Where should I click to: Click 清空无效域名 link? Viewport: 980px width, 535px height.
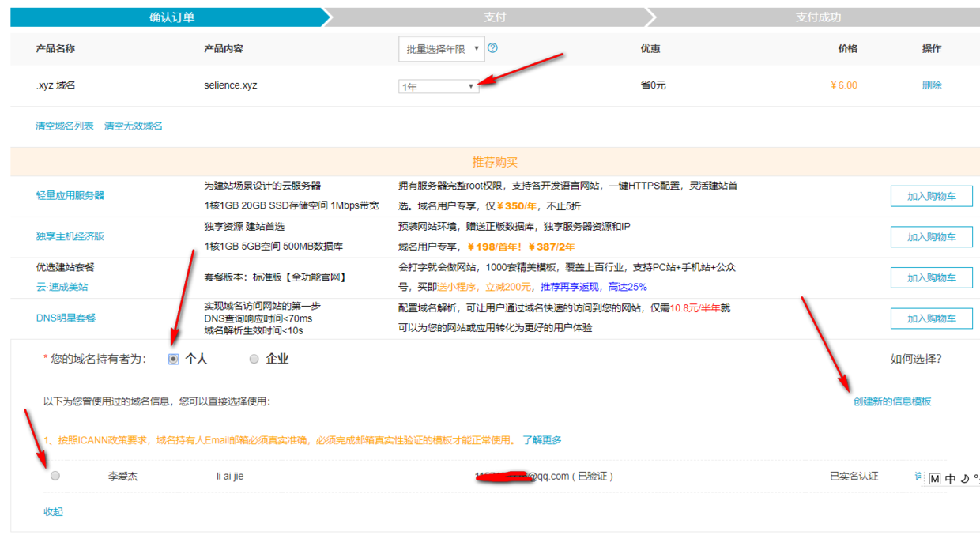coord(134,126)
